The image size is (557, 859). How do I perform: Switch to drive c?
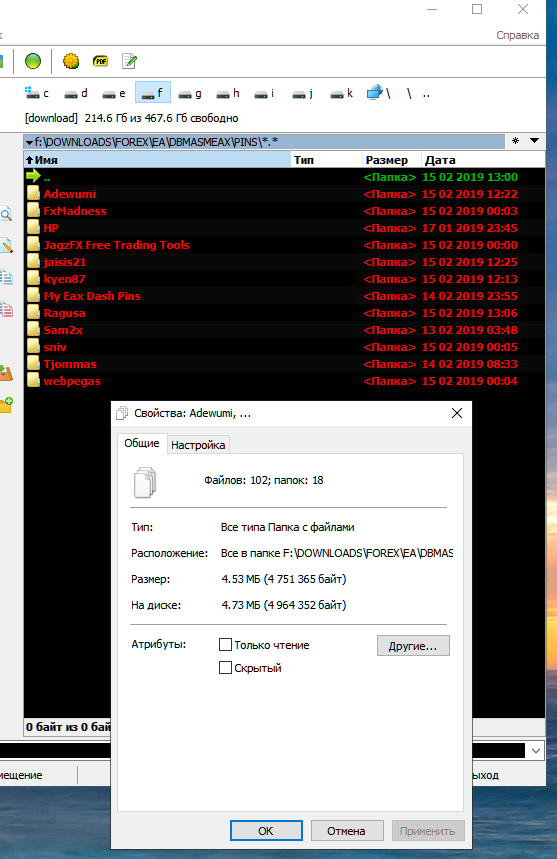[37, 93]
